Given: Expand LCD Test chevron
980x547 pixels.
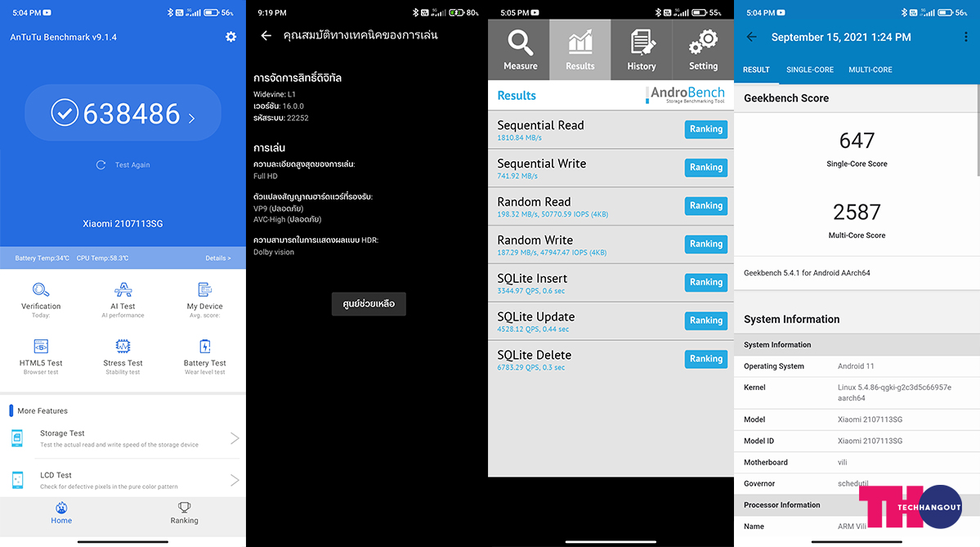Looking at the screenshot, I should click(x=235, y=480).
